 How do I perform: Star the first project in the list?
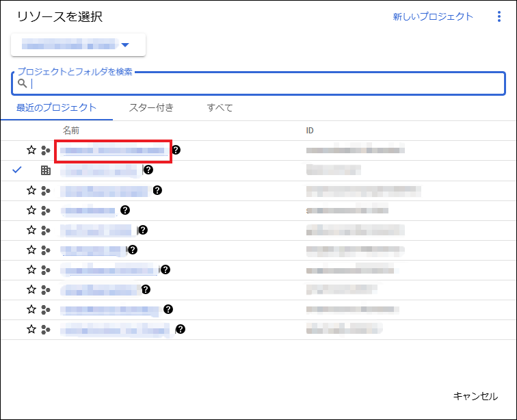pos(31,150)
